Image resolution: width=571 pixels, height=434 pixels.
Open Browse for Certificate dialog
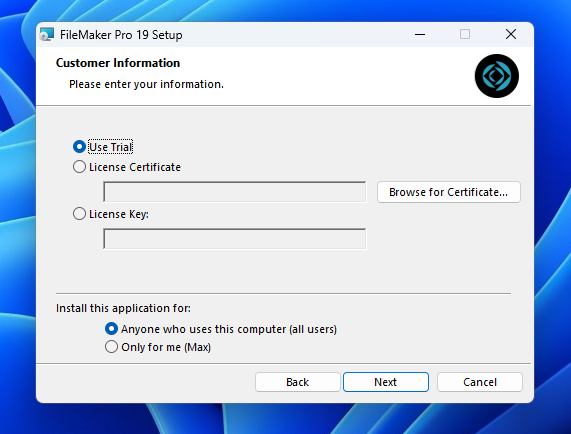pos(449,192)
